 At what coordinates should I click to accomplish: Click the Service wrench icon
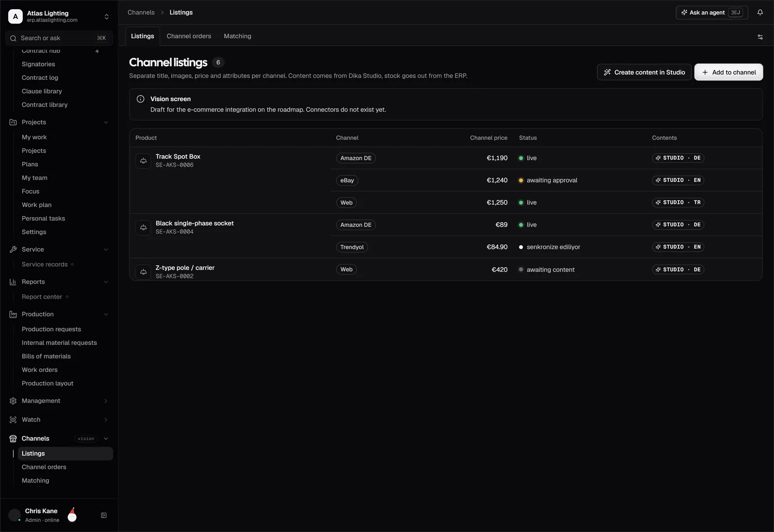click(x=13, y=250)
